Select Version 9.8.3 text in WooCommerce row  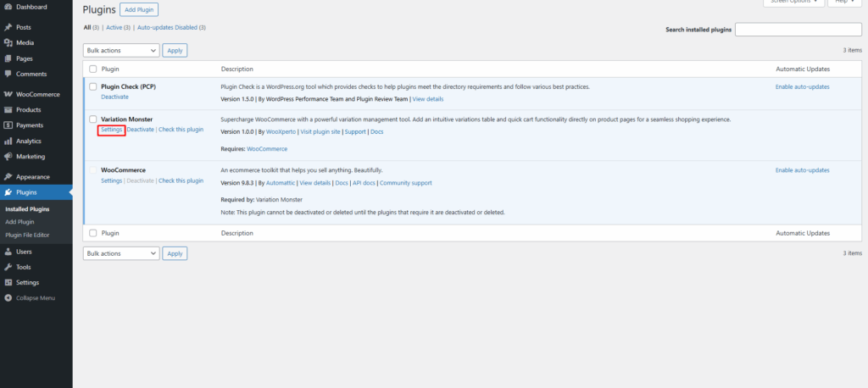tap(237, 183)
